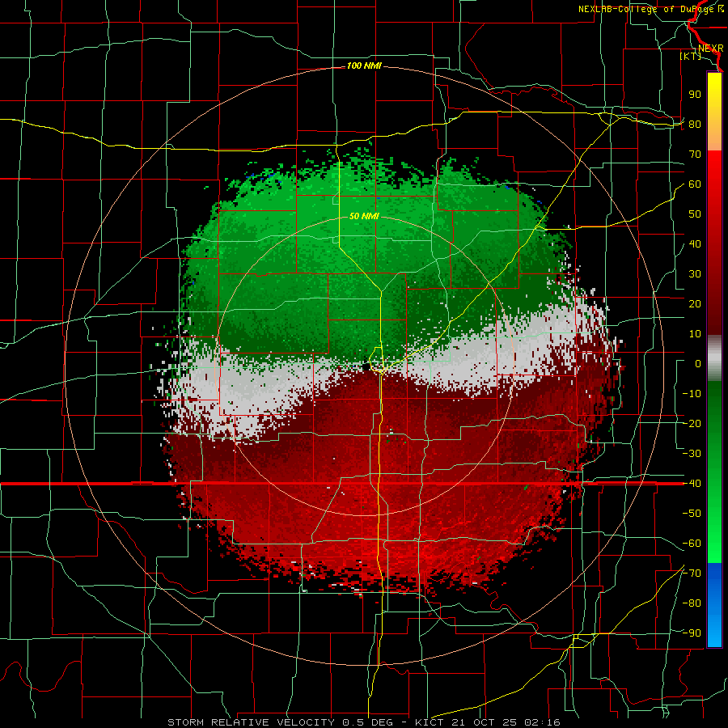Click the positive 10 knots scale label
This screenshot has height=728, width=728.
coord(695,334)
